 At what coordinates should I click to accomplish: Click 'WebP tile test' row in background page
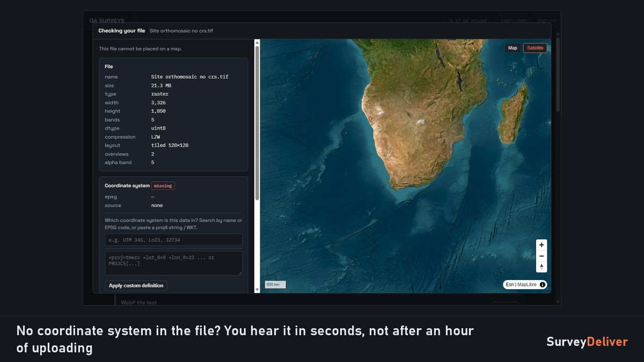point(139,302)
